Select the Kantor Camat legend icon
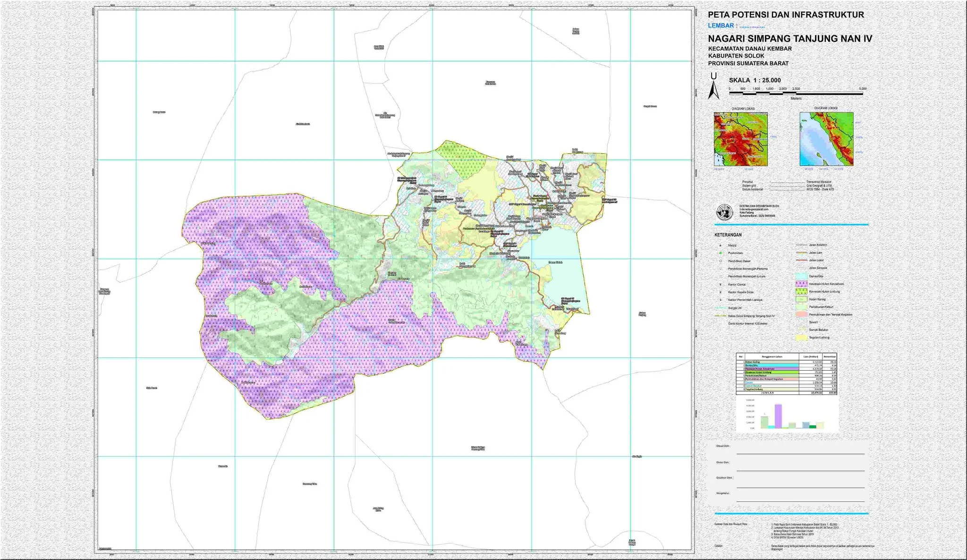967x560 pixels. (720, 284)
